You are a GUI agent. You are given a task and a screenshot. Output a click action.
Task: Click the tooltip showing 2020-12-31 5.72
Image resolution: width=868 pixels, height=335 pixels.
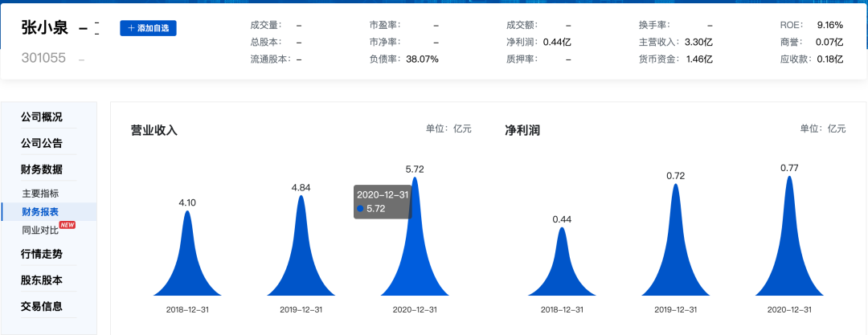[383, 202]
